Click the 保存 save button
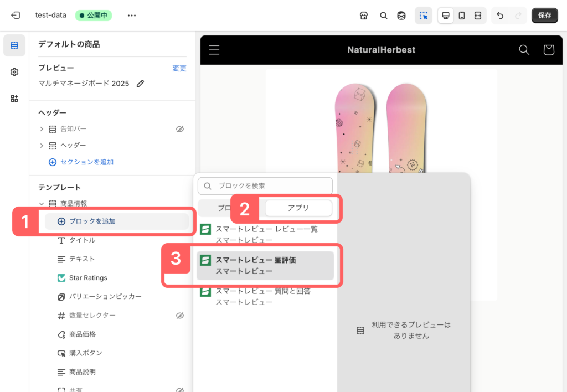The image size is (567, 392). coord(544,16)
